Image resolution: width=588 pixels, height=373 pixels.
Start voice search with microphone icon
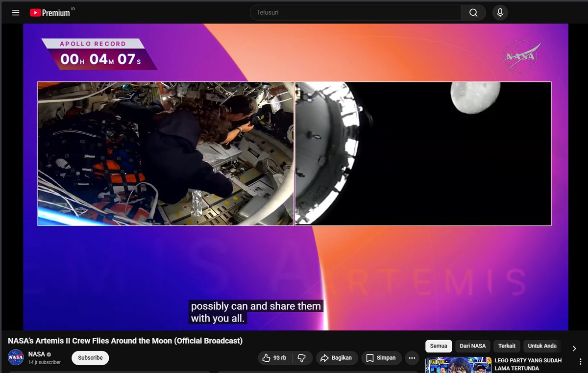500,13
